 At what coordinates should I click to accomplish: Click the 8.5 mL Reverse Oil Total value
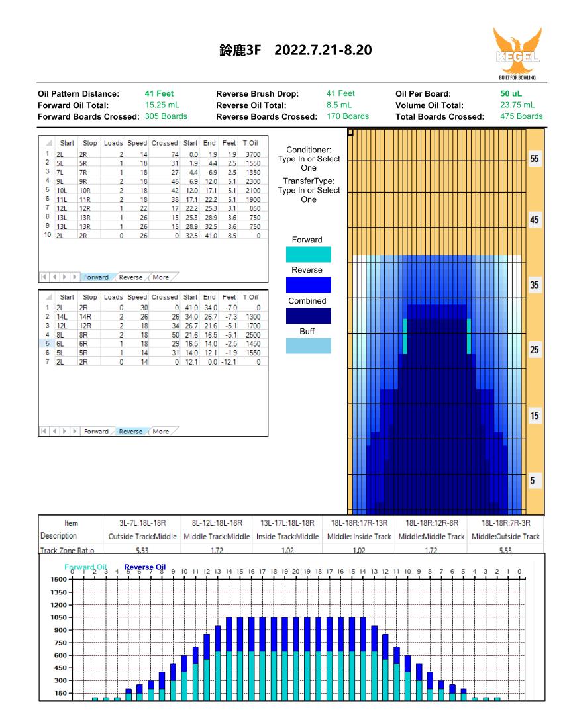339,105
